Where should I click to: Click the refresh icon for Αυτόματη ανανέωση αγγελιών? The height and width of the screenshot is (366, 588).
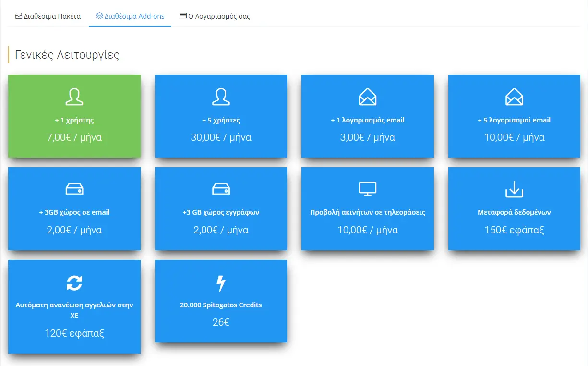74,282
